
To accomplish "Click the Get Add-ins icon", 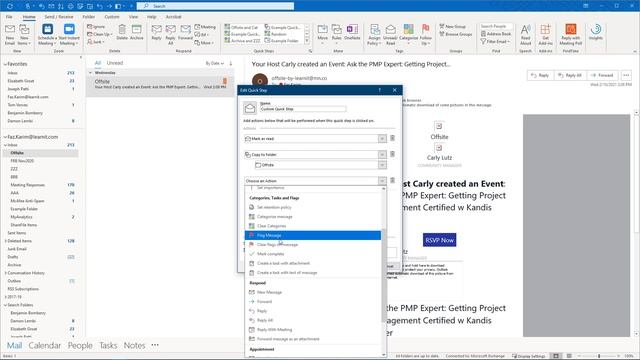I will click(545, 34).
